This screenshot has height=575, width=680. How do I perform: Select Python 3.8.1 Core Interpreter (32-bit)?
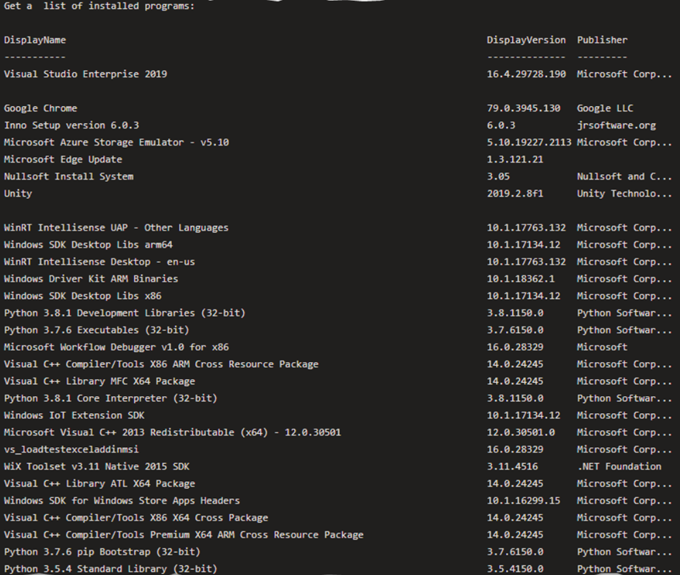(111, 398)
